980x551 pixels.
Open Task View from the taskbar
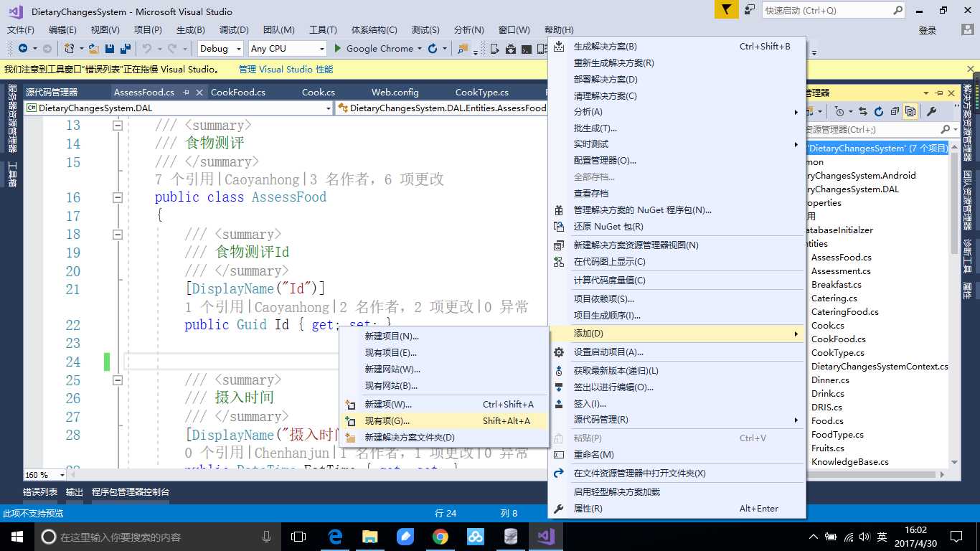coord(298,537)
